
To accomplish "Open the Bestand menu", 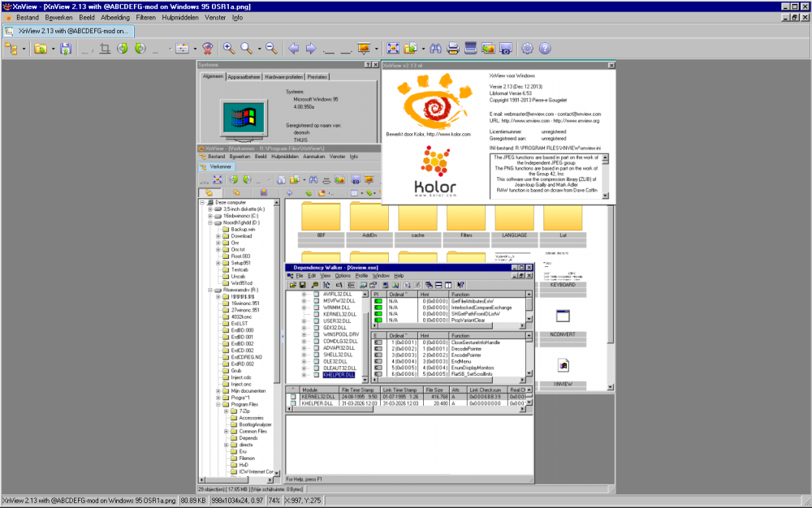I will click(x=28, y=18).
